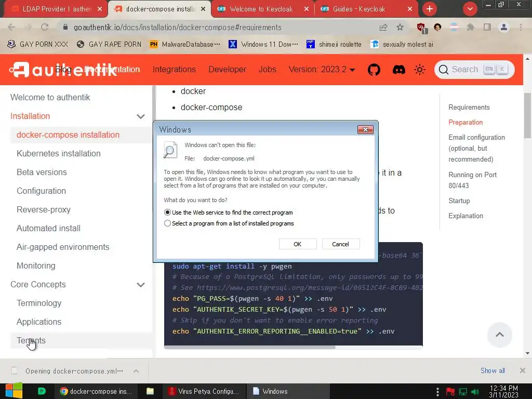This screenshot has width=532, height=399.
Task: Show hidden tray icons
Action: (x=437, y=392)
